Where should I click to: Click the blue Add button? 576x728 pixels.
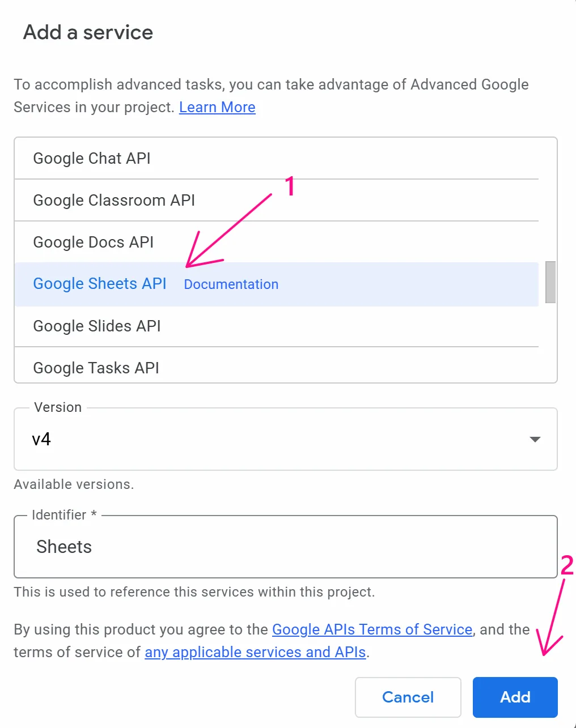pyautogui.click(x=515, y=697)
